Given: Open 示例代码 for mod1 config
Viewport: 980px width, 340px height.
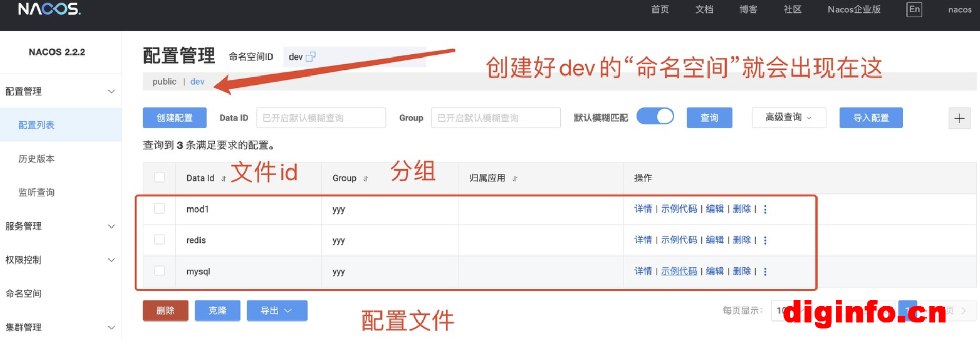Looking at the screenshot, I should pos(679,209).
